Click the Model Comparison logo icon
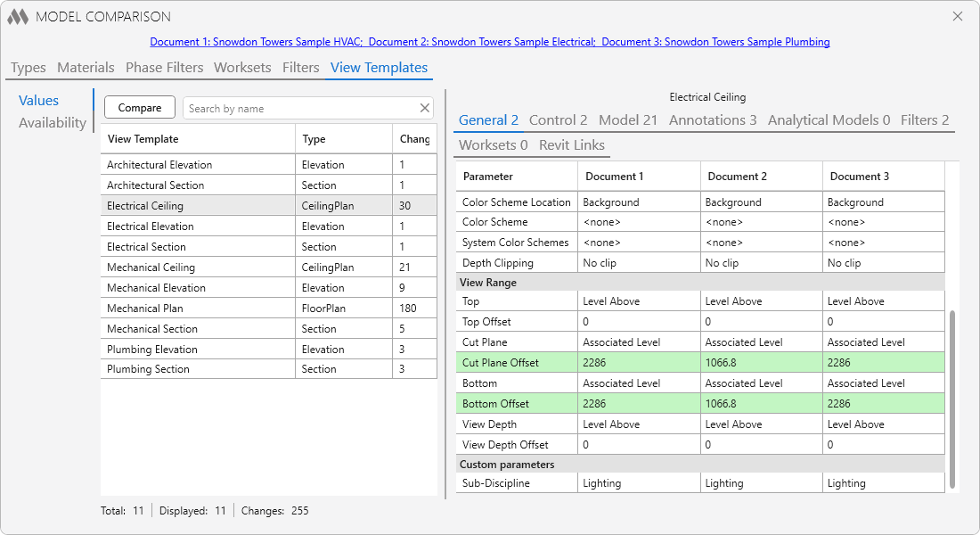This screenshot has height=535, width=980. [x=18, y=17]
